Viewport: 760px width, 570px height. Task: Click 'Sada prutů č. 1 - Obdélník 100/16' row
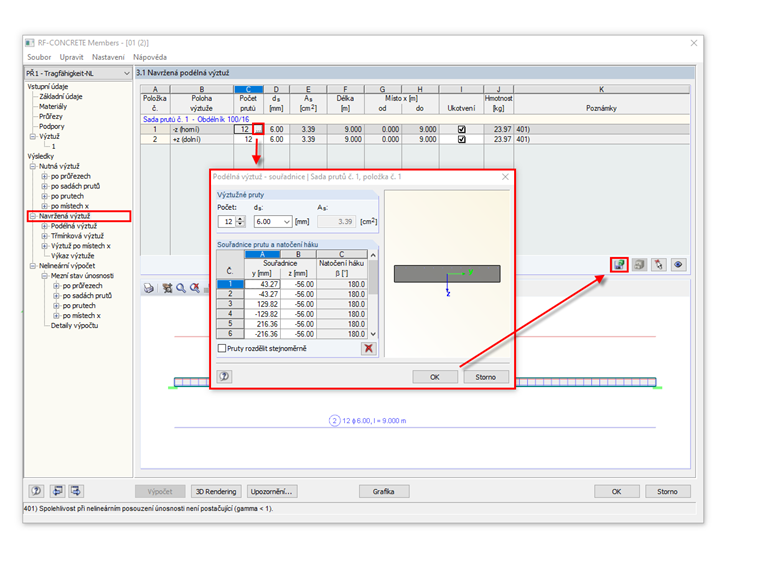point(415,119)
